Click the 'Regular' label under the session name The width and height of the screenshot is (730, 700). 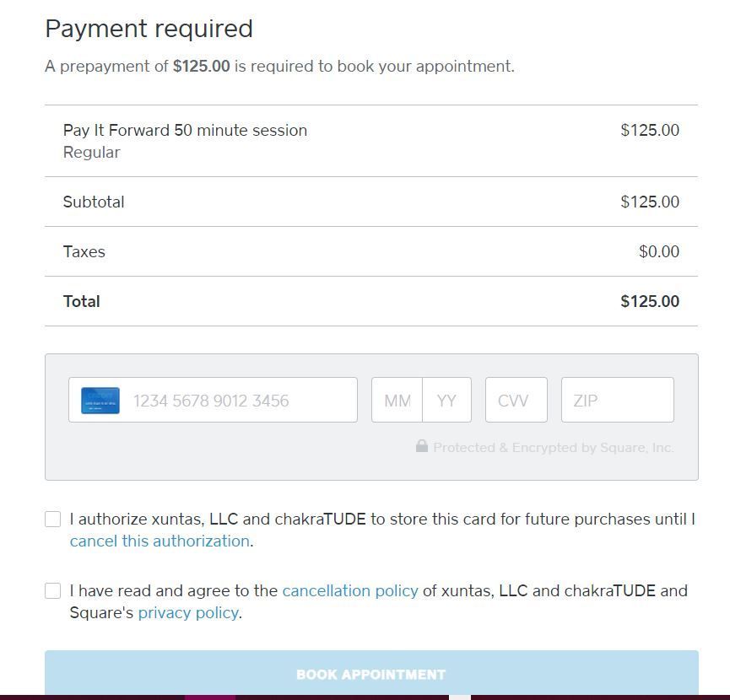point(91,153)
